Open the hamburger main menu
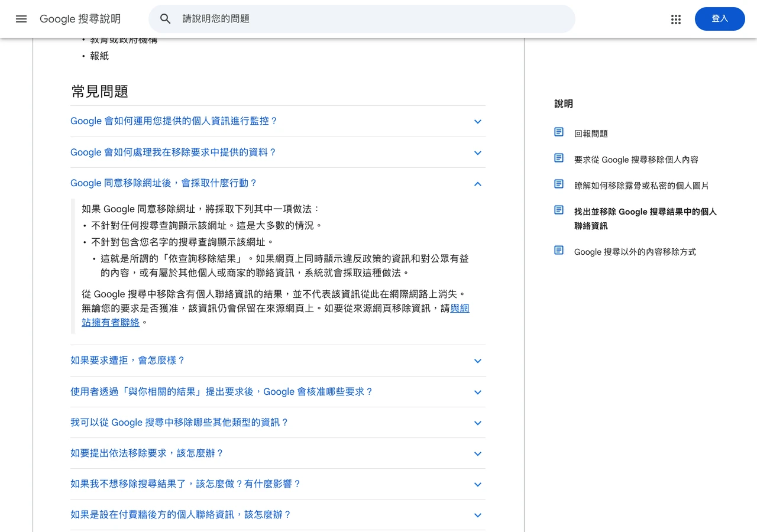The width and height of the screenshot is (757, 532). [x=21, y=19]
